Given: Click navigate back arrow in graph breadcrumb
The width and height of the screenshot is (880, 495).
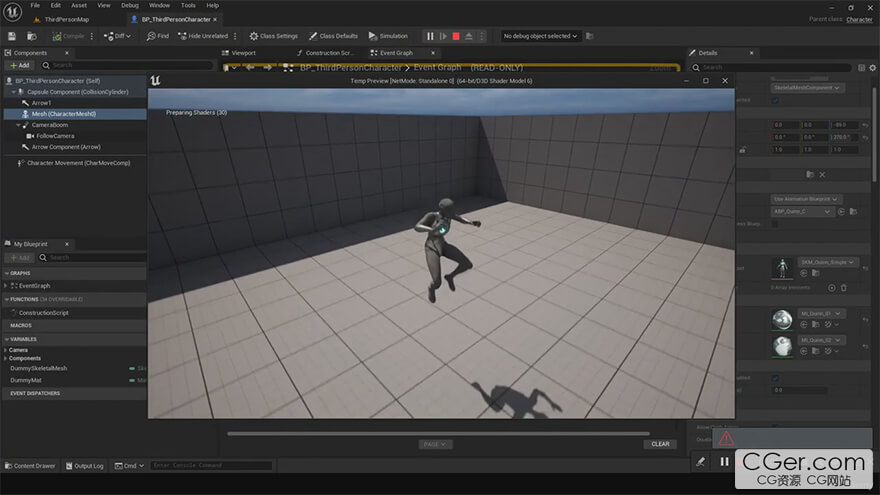Looking at the screenshot, I should [x=250, y=67].
